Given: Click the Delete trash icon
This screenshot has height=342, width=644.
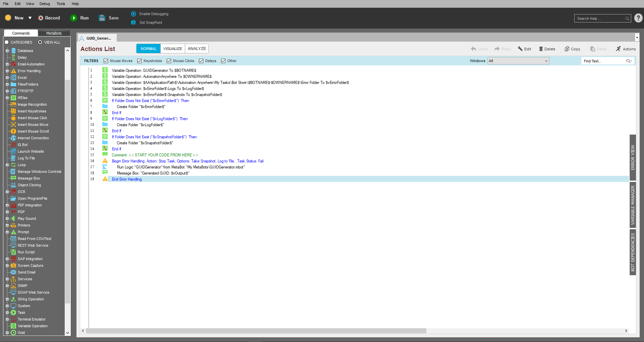Looking at the screenshot, I should [541, 49].
